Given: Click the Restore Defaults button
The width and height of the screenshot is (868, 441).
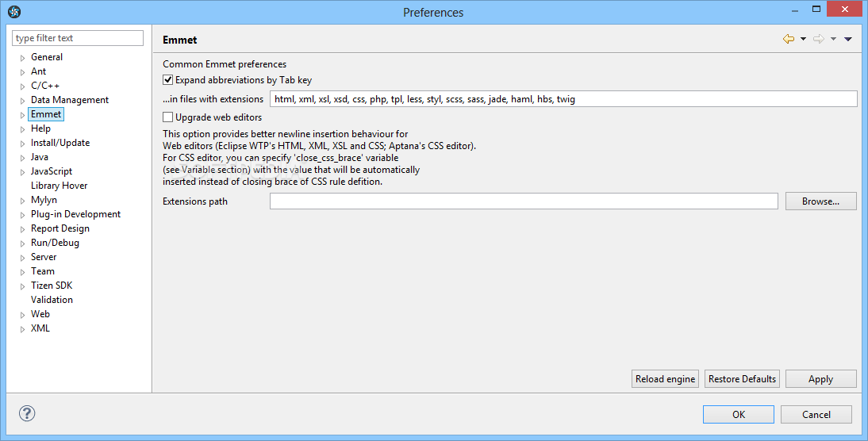Looking at the screenshot, I should (742, 379).
